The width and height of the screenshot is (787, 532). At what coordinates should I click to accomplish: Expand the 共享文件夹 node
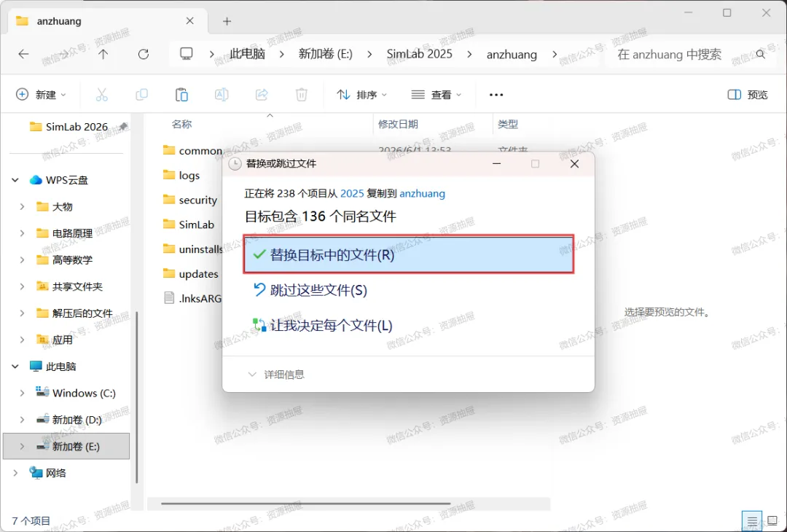(x=22, y=286)
